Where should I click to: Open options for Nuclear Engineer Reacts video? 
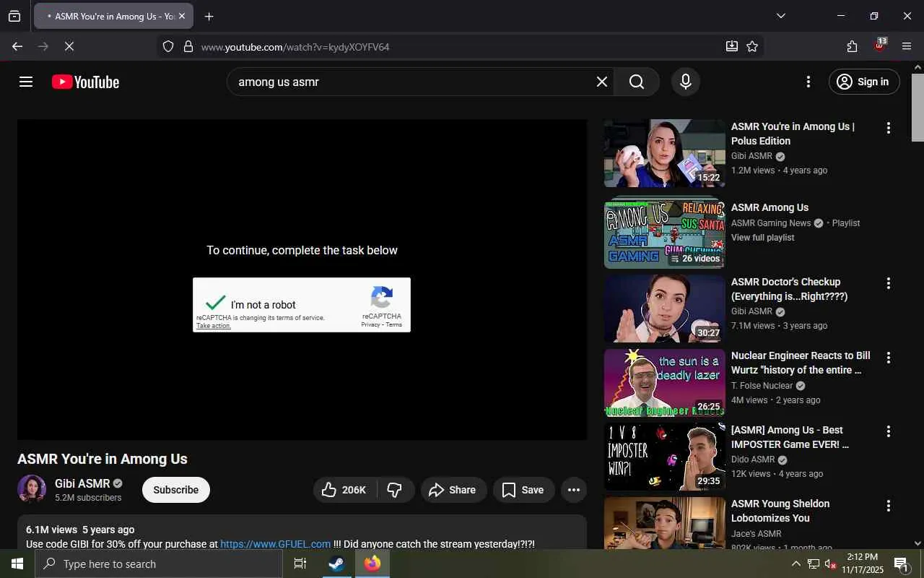coord(889,358)
